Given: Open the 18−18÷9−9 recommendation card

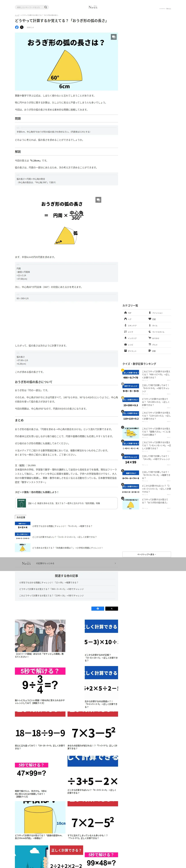Looking at the screenshot, I should [40, 731].
